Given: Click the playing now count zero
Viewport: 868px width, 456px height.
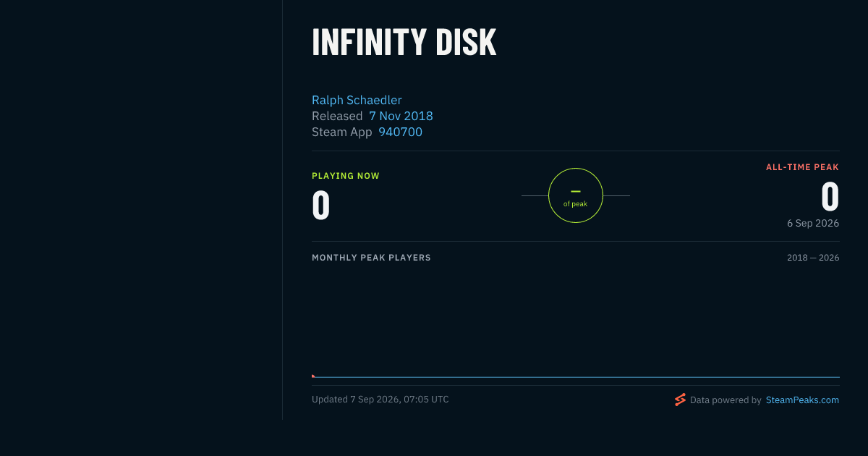Looking at the screenshot, I should coord(321,206).
